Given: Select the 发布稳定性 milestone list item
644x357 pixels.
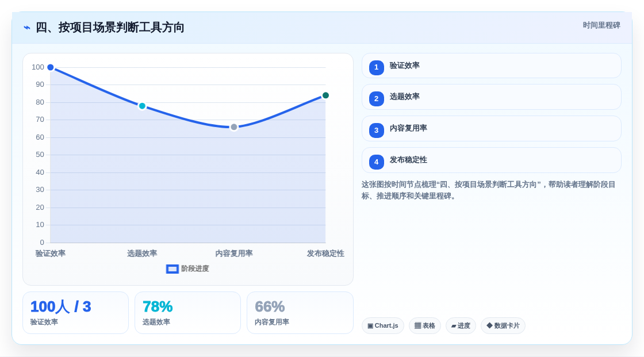Looking at the screenshot, I should [491, 160].
